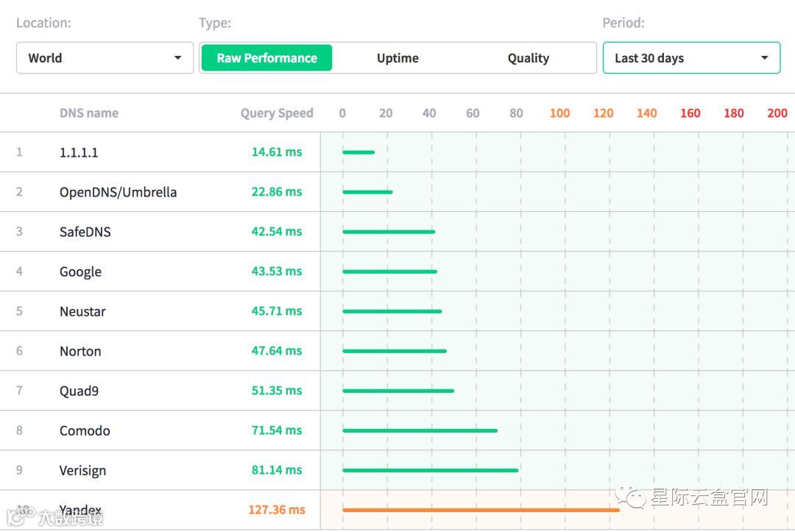The height and width of the screenshot is (532, 795).
Task: Click the orange Yandex speed bar
Action: tap(481, 510)
